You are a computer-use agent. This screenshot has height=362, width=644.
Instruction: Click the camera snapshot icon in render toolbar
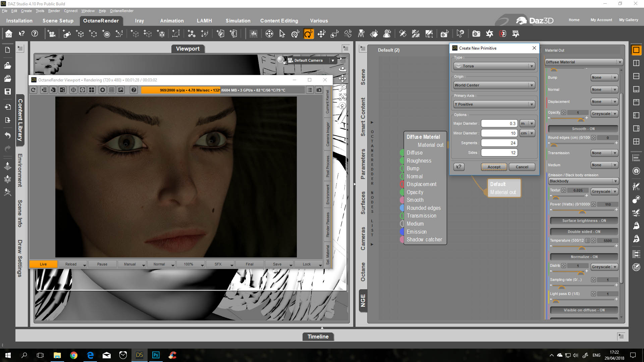click(319, 90)
